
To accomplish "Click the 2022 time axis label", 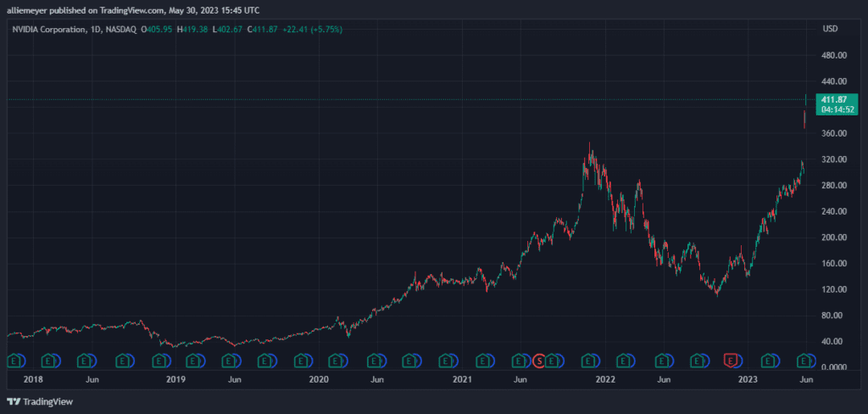I will (604, 380).
